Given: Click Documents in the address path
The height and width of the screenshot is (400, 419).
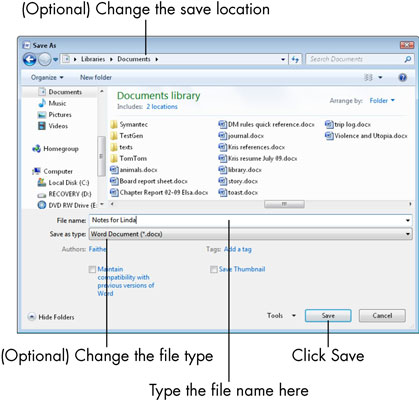Looking at the screenshot, I should (x=134, y=59).
